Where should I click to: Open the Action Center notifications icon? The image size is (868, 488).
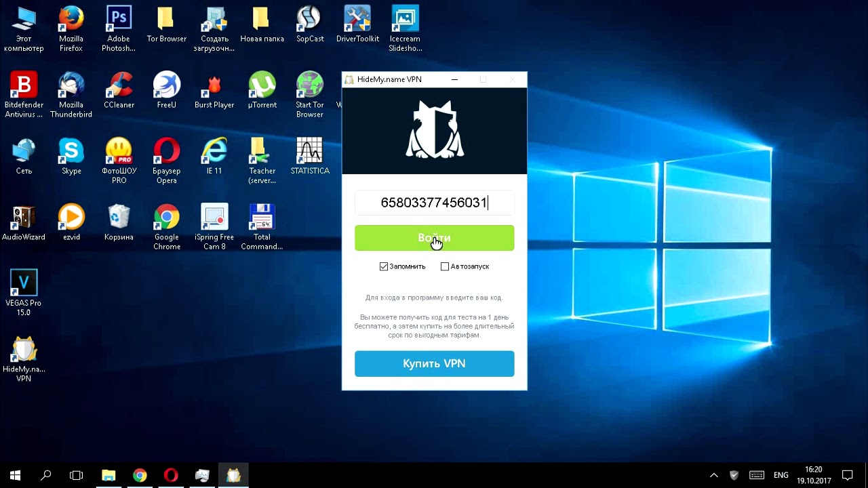click(848, 475)
